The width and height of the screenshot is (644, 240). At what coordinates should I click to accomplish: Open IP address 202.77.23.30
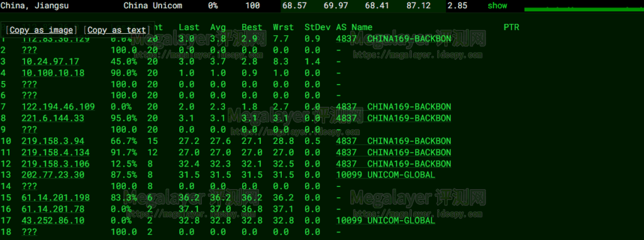pyautogui.click(x=53, y=175)
